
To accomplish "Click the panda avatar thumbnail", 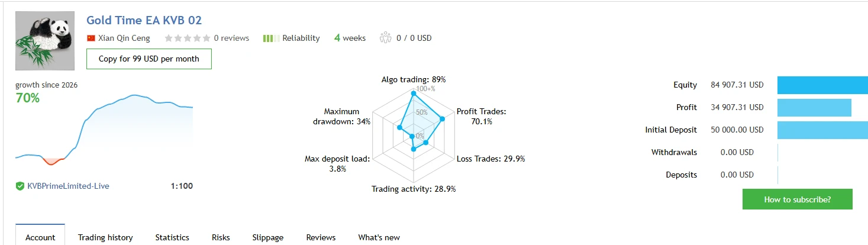I will click(45, 41).
